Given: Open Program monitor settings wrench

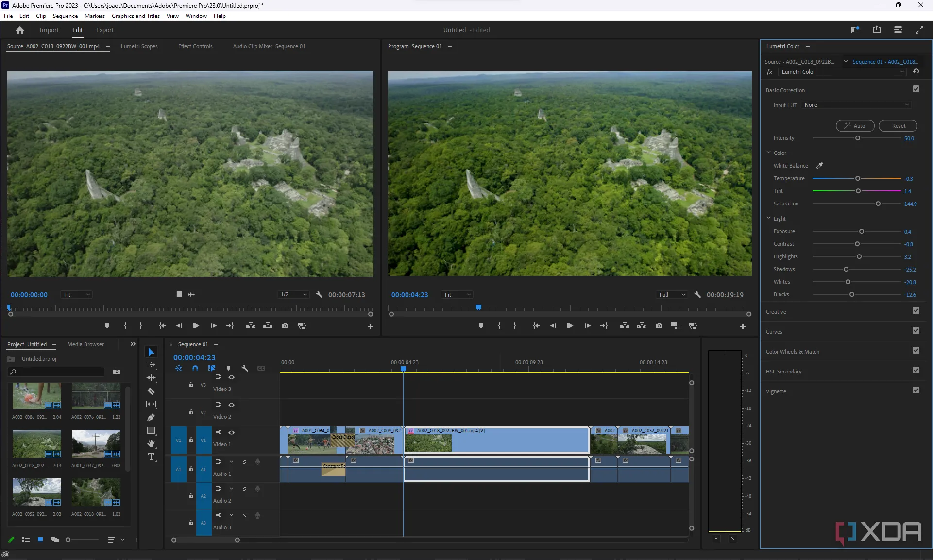Looking at the screenshot, I should click(697, 294).
